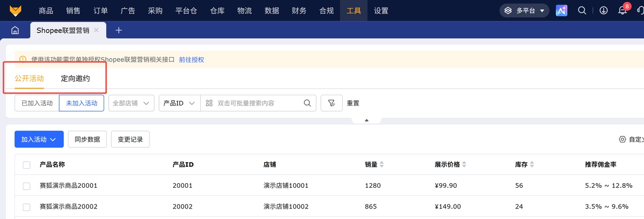Click the 同步数据 button
Viewport: 644px width, 219px height.
pyautogui.click(x=88, y=139)
